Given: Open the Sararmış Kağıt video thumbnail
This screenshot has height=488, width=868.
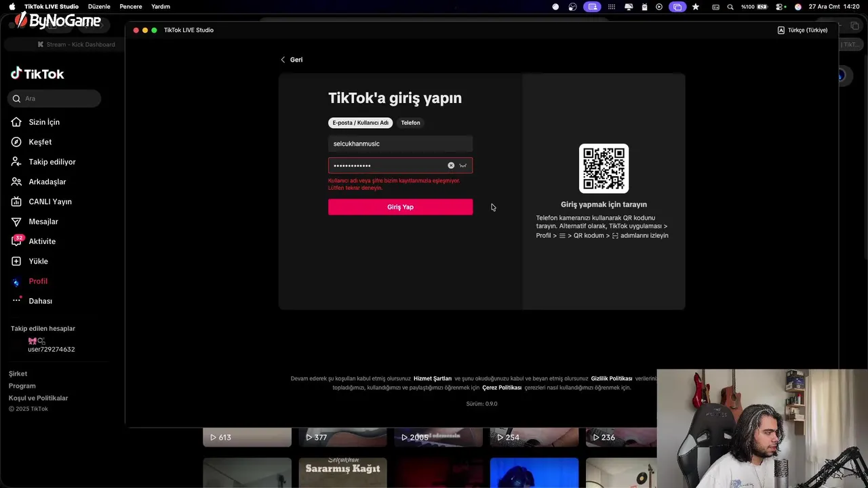Looking at the screenshot, I should [x=342, y=472].
